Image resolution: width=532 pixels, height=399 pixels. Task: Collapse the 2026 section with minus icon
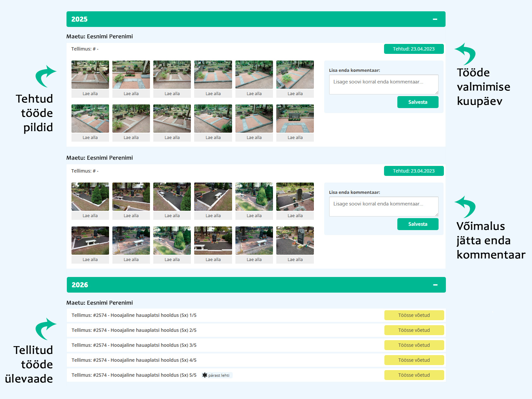point(435,285)
